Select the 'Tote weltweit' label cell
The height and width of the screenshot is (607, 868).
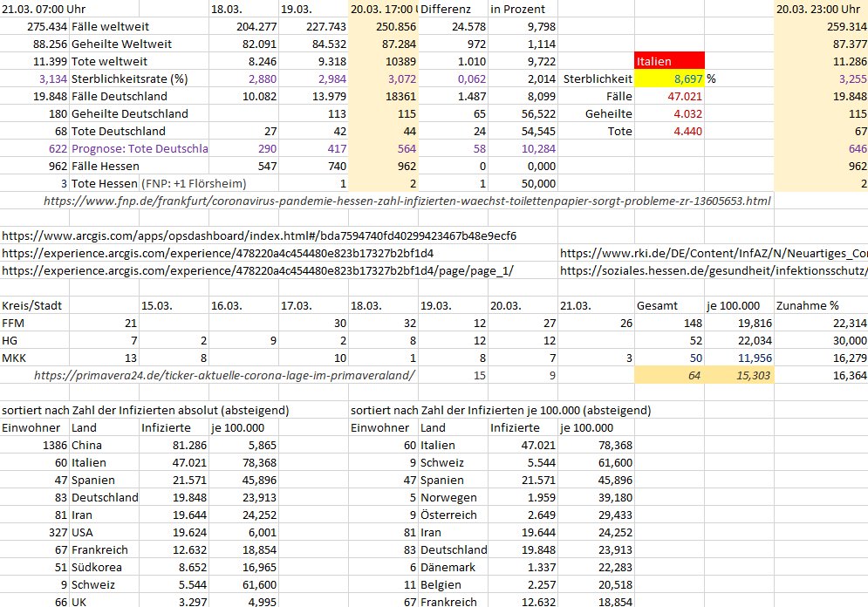139,61
